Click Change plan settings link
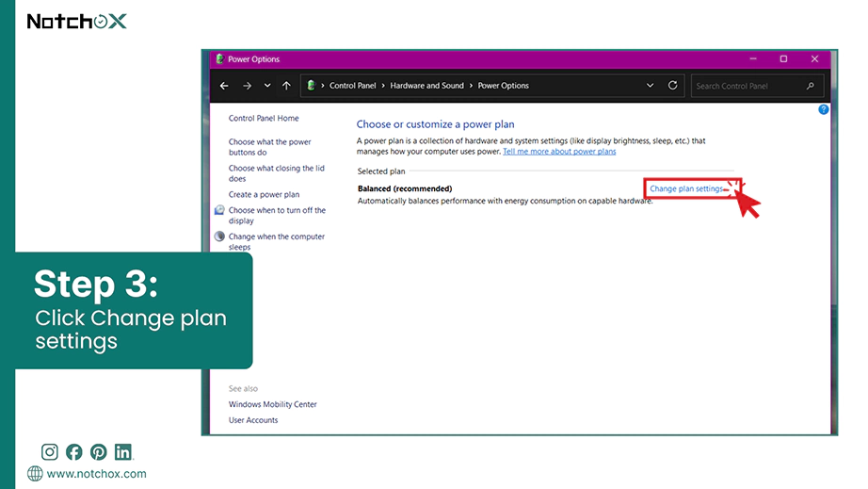This screenshot has width=868, height=489. (x=686, y=188)
